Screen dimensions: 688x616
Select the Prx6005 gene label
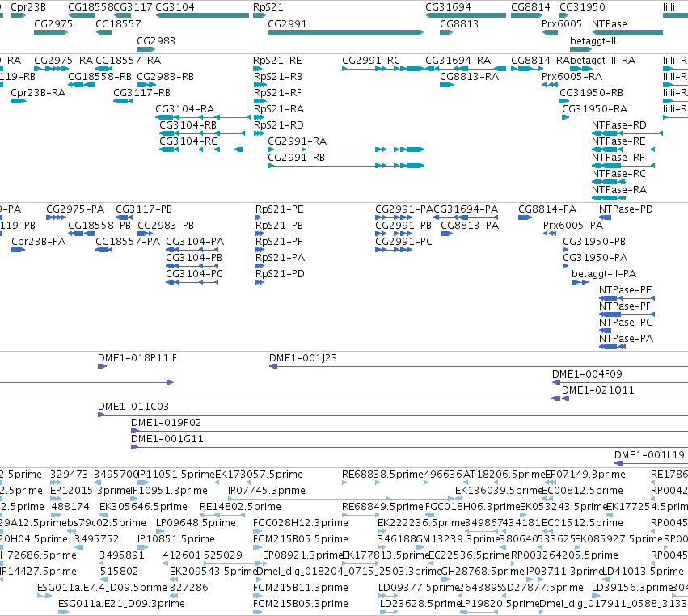point(562,23)
